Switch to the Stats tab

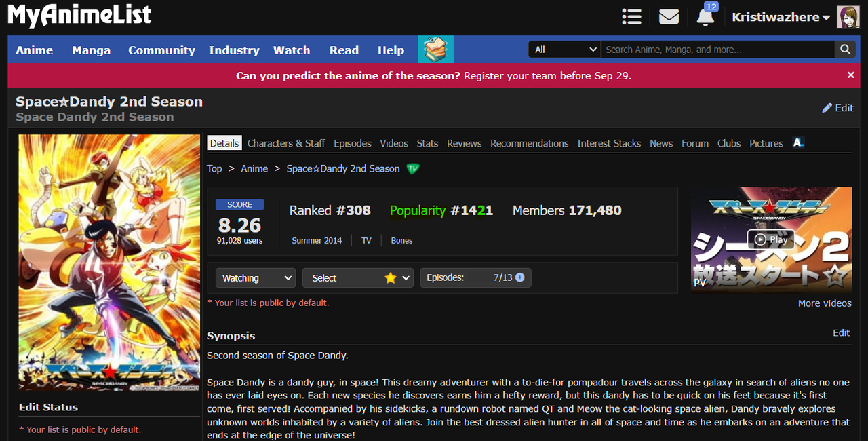click(427, 143)
